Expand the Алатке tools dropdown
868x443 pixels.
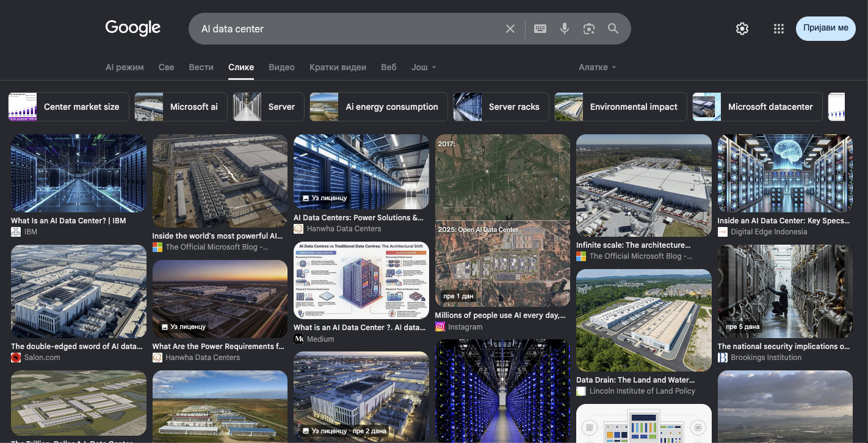(x=598, y=67)
